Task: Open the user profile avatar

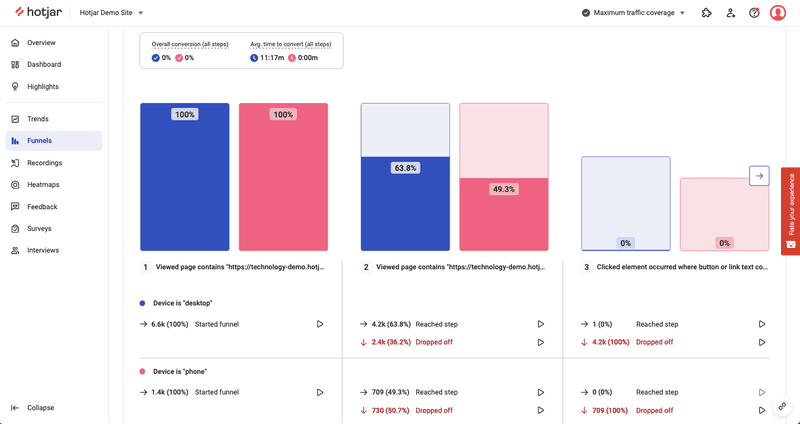Action: 779,13
